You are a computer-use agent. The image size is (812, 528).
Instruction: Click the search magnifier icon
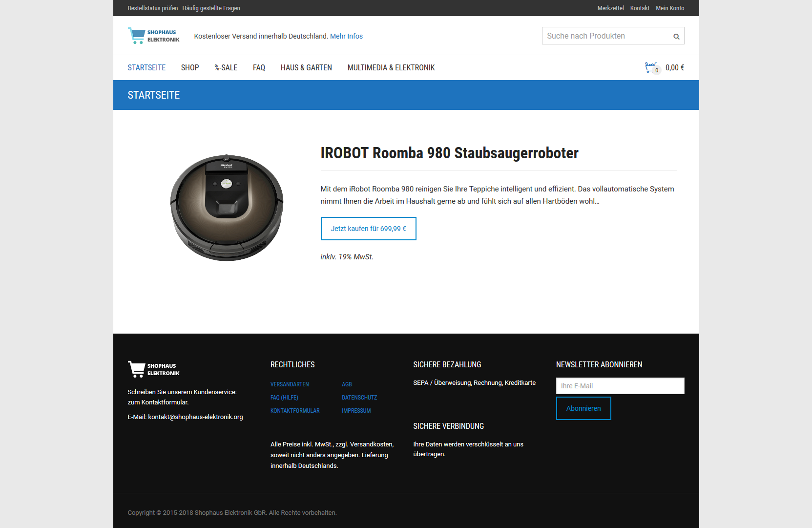(x=676, y=36)
